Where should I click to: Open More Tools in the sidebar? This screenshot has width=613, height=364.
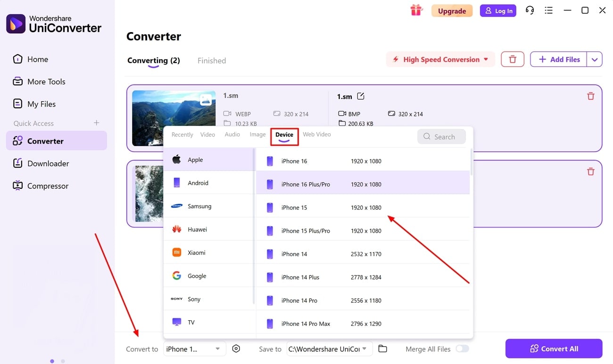(x=57, y=81)
